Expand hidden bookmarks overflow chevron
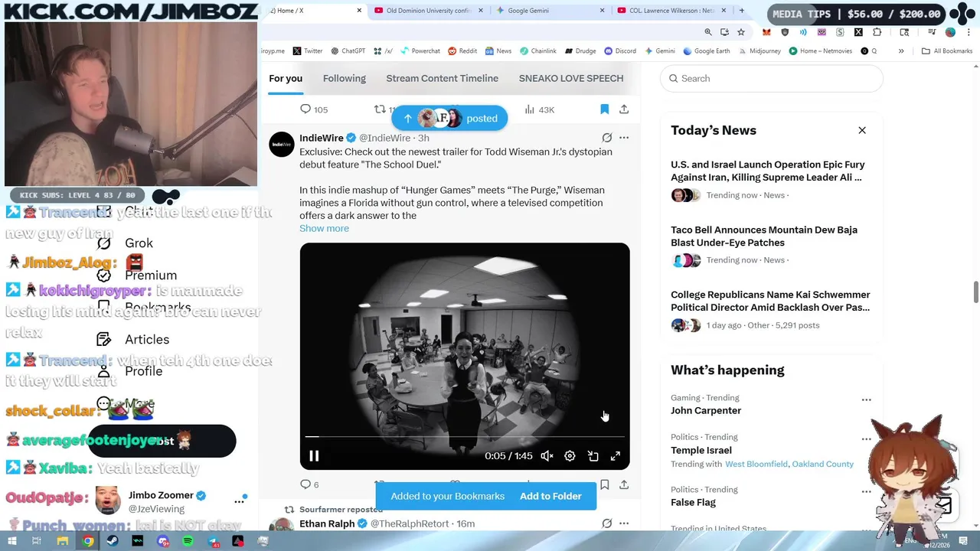The image size is (980, 551). click(x=901, y=51)
